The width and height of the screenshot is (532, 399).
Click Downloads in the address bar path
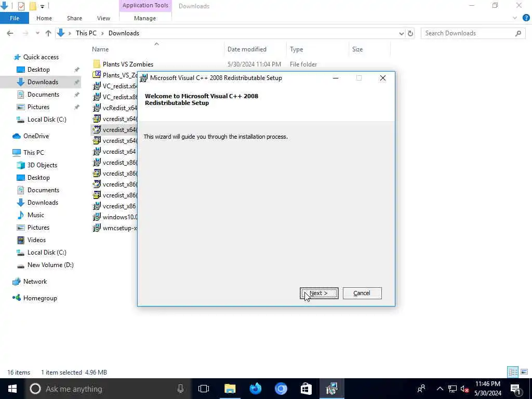point(124,33)
